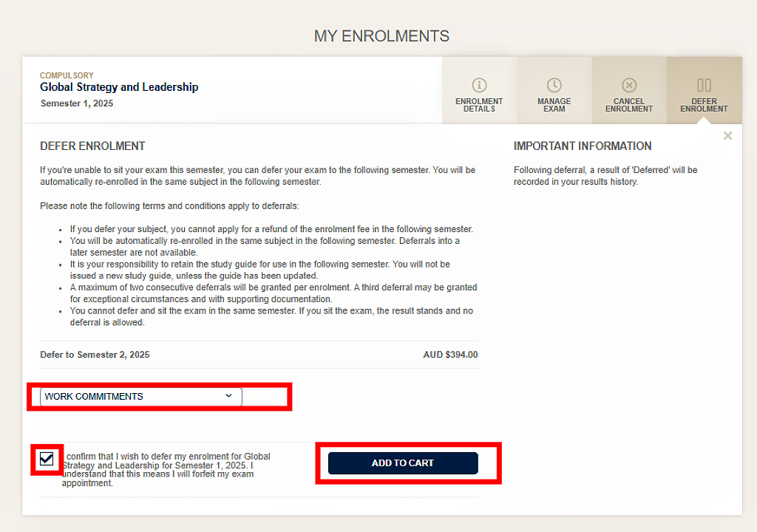Switch to the Enrolment Details tab label
757x532 pixels.
pos(479,105)
